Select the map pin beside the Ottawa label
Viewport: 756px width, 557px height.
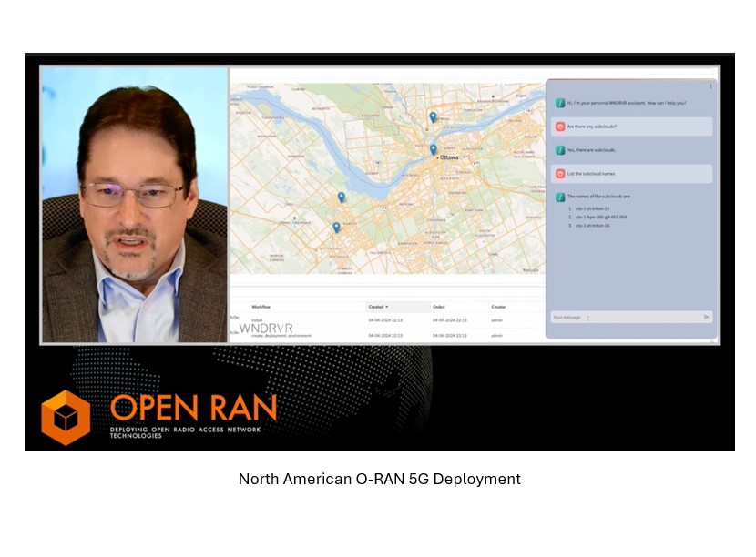click(433, 149)
